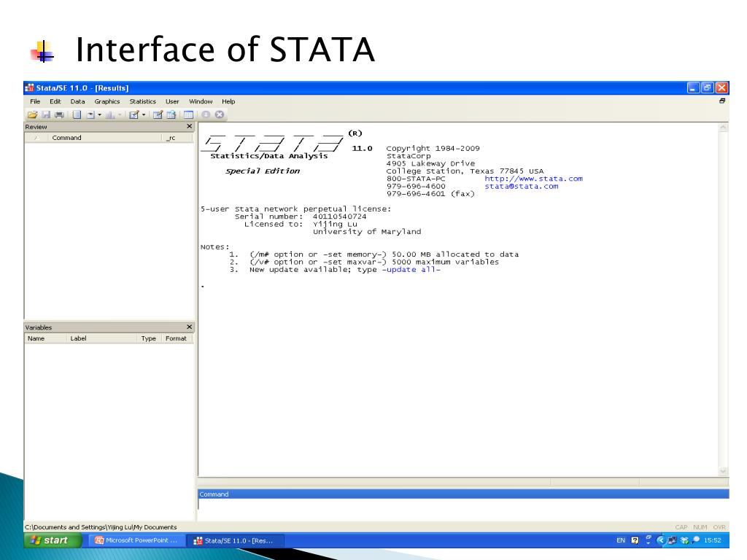The height and width of the screenshot is (560, 747).
Task: Click the Results scrollbar down arrow
Action: [723, 471]
